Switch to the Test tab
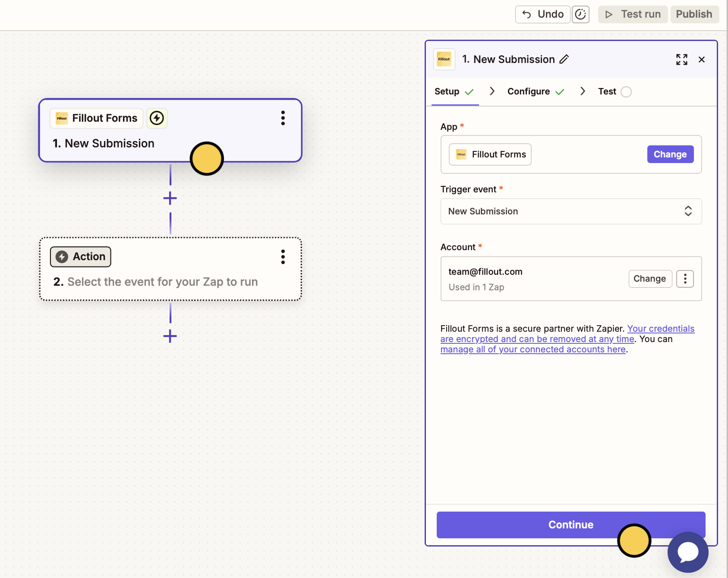Screen dimensions: 728x578 pyautogui.click(x=615, y=91)
